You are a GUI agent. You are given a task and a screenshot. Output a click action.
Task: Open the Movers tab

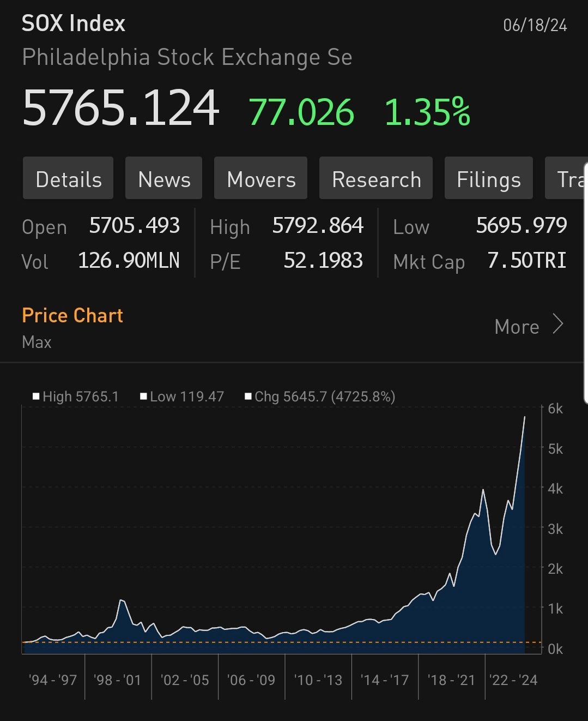(x=261, y=178)
